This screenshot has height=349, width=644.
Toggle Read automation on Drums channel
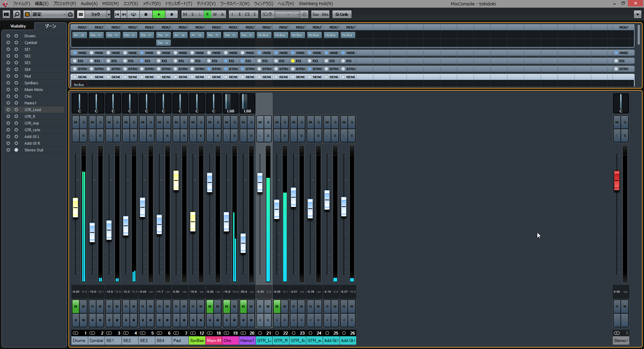point(76,306)
